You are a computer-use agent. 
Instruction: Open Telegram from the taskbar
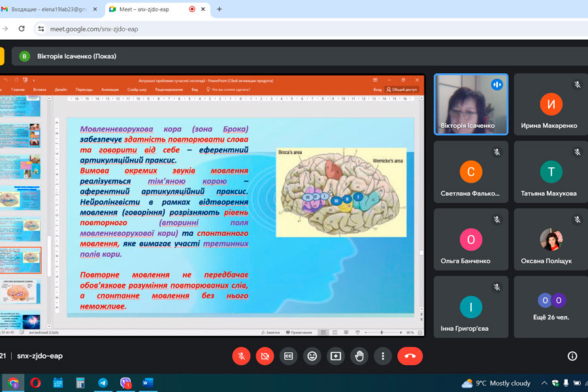click(x=103, y=383)
